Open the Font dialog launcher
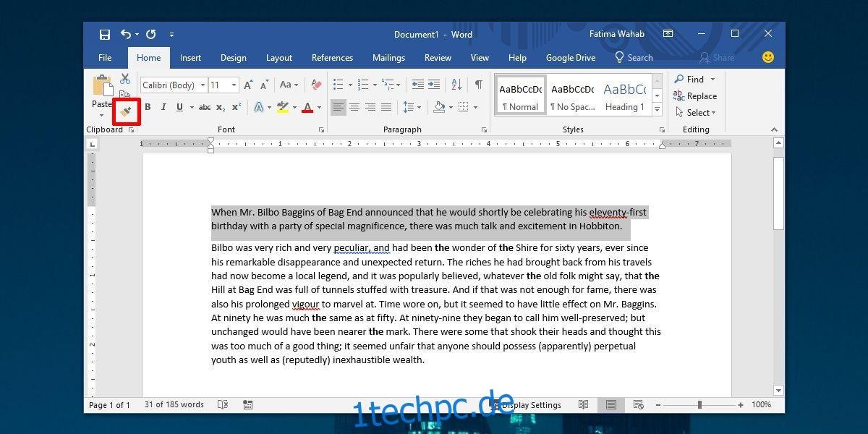868x434 pixels. pos(321,130)
